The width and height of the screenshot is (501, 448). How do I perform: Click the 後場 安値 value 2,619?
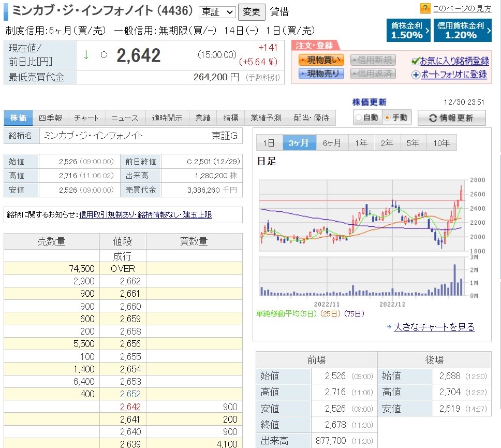point(450,408)
